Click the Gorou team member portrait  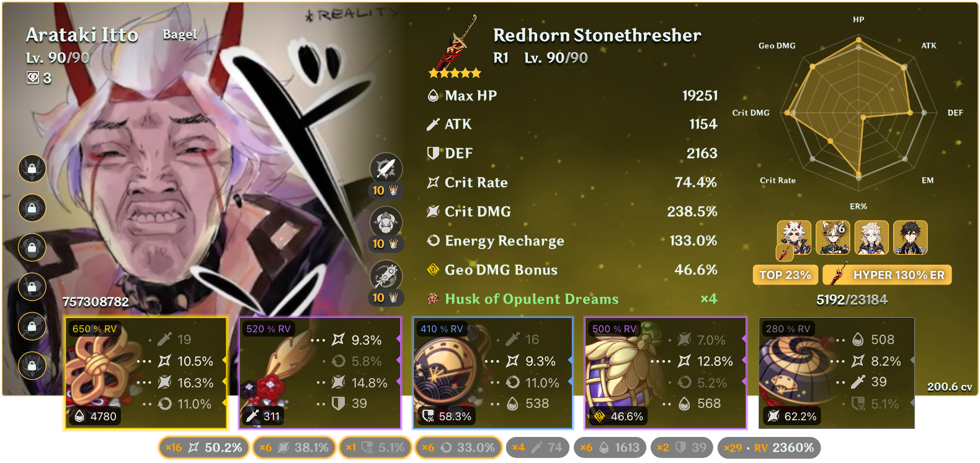(832, 237)
